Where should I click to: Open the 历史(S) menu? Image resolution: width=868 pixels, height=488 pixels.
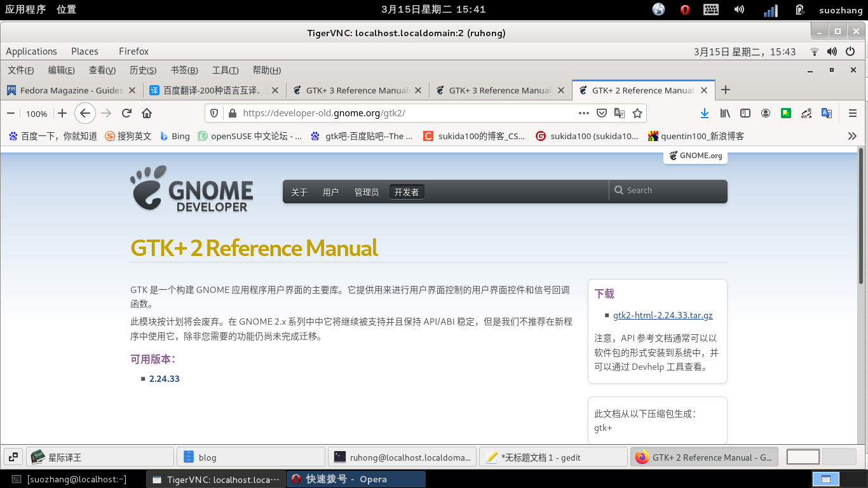tap(143, 70)
